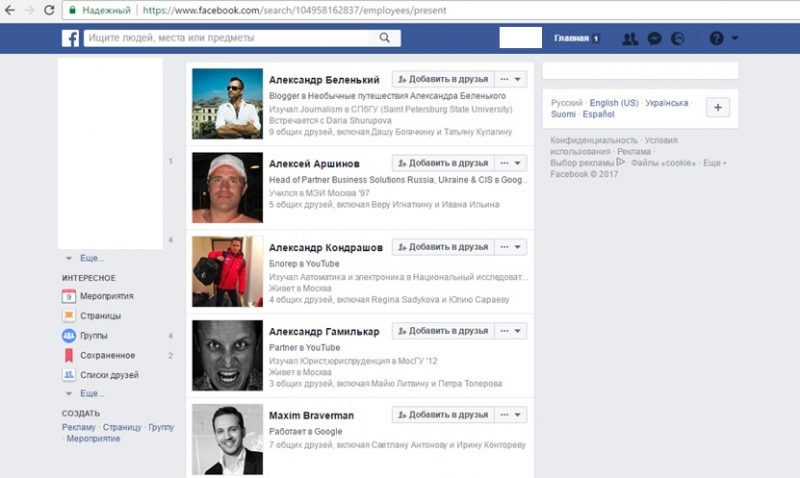
Task: Open the help question mark icon
Action: (x=716, y=38)
